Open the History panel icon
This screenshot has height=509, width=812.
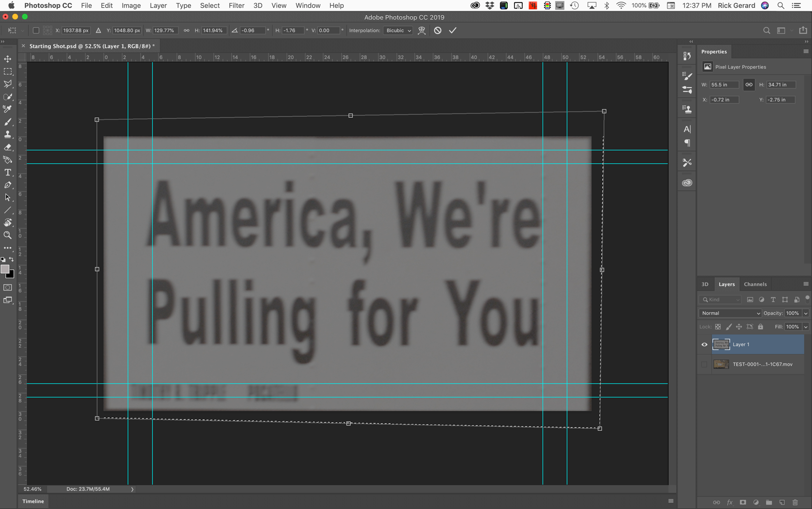point(687,56)
